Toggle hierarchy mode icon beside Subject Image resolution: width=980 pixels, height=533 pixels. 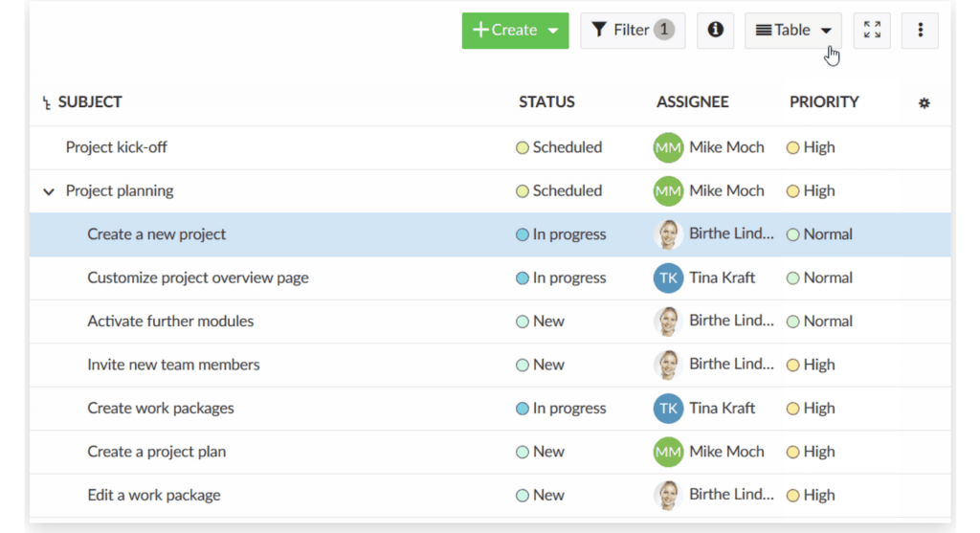46,102
